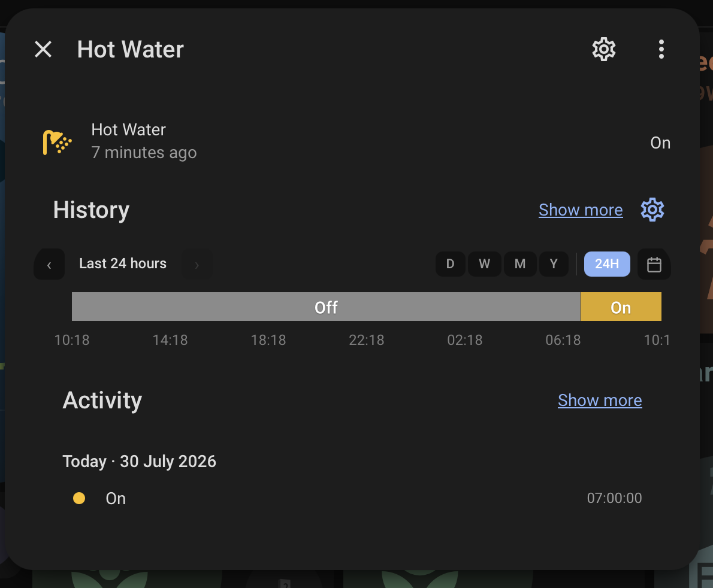Open the calendar date picker

click(x=654, y=264)
